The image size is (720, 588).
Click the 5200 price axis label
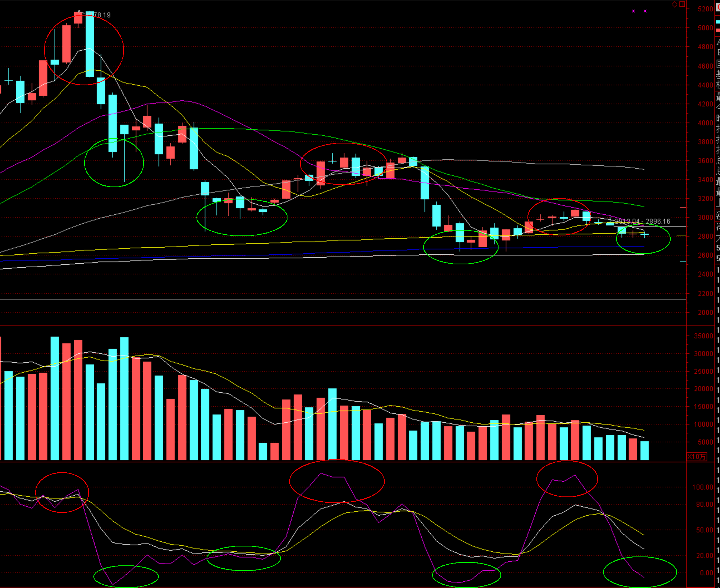(x=705, y=9)
